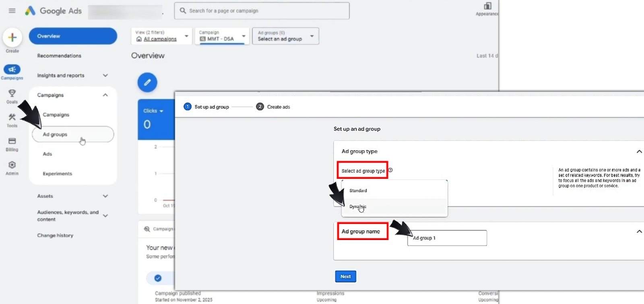
Task: Open the Tools wrench icon
Action: [12, 117]
